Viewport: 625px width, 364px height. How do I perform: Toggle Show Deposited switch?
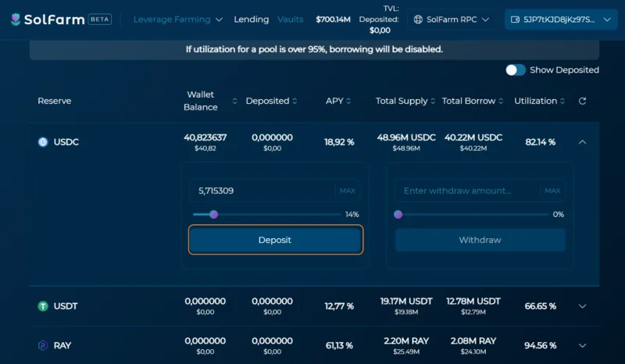[x=516, y=70]
